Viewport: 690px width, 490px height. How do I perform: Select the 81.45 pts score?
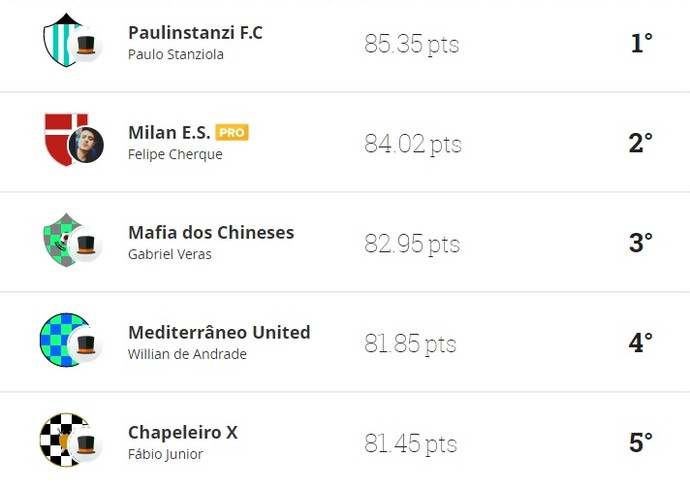point(411,443)
